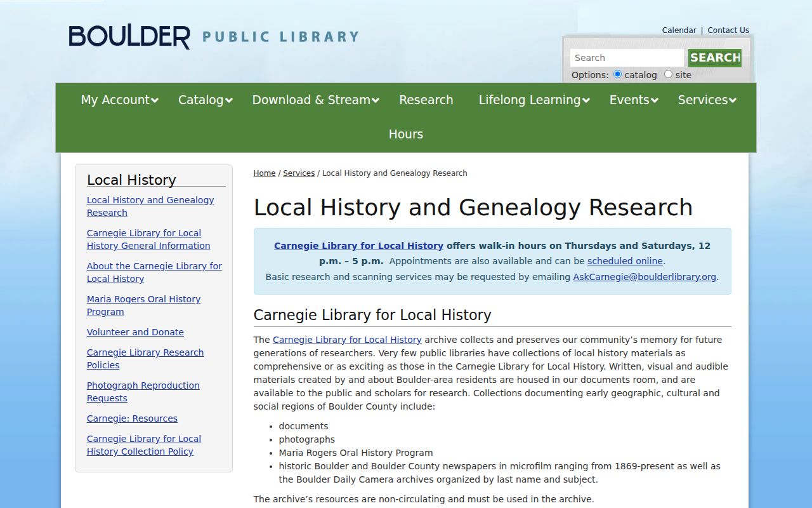Open the Calendar link
This screenshot has width=812, height=508.
679,30
